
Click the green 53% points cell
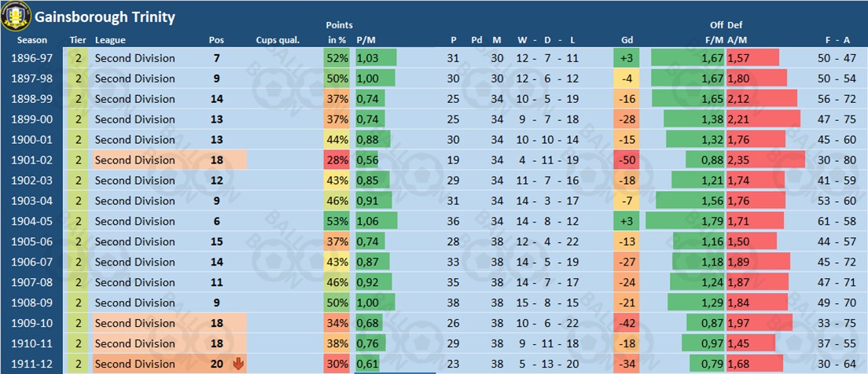click(x=337, y=221)
